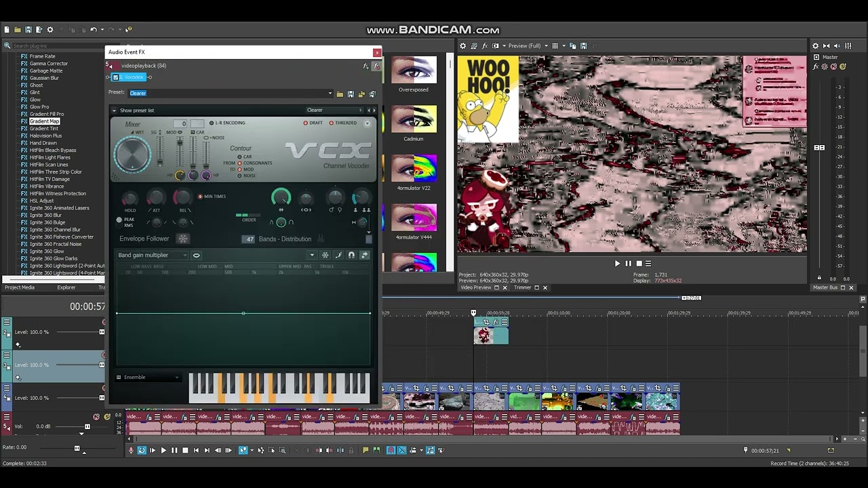Click the snowflake icon in the band editor toolbar
This screenshot has height=488, width=868.
(325, 256)
